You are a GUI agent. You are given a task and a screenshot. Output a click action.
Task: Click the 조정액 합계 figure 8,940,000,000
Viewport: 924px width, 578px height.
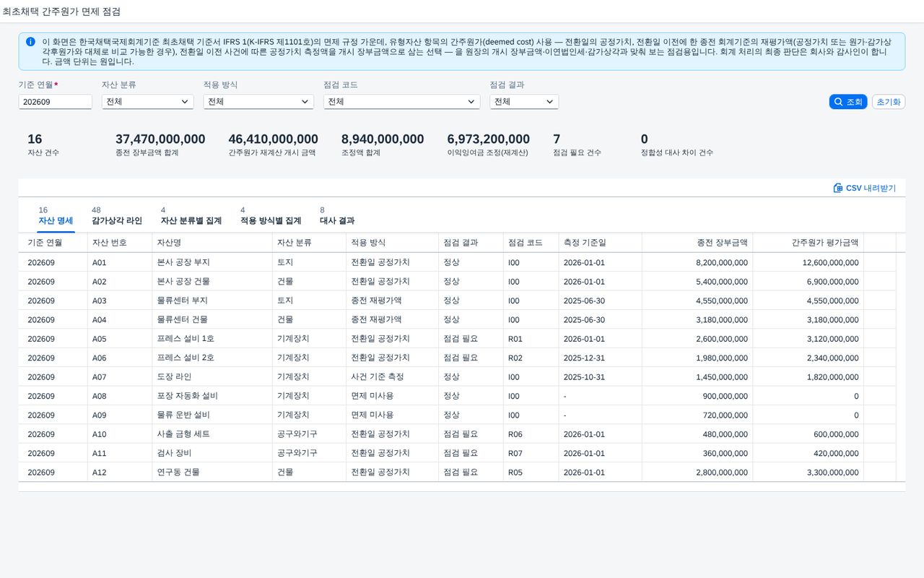pyautogui.click(x=383, y=139)
